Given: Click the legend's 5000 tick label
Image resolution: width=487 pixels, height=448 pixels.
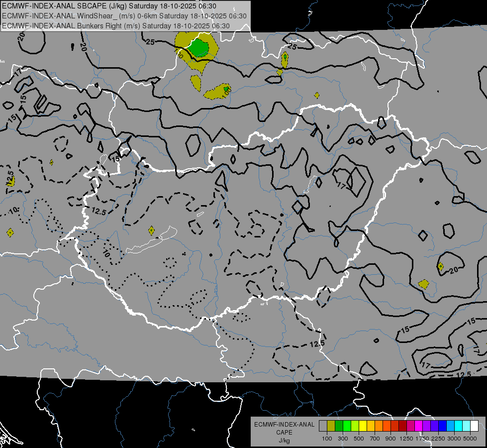Looking at the screenshot, I should [x=470, y=439].
